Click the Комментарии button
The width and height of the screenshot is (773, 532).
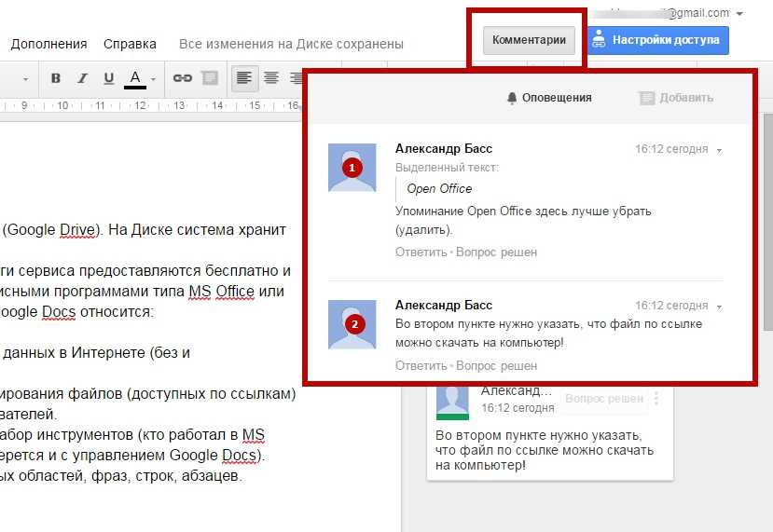pyautogui.click(x=529, y=40)
